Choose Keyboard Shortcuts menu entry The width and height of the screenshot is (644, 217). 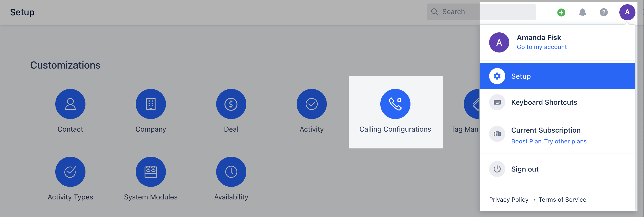(557, 102)
